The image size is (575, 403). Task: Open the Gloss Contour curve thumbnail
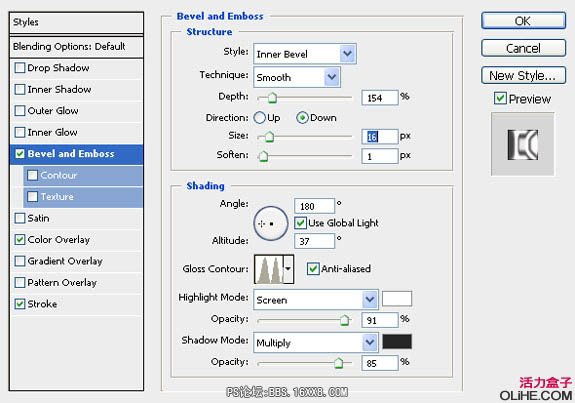269,269
